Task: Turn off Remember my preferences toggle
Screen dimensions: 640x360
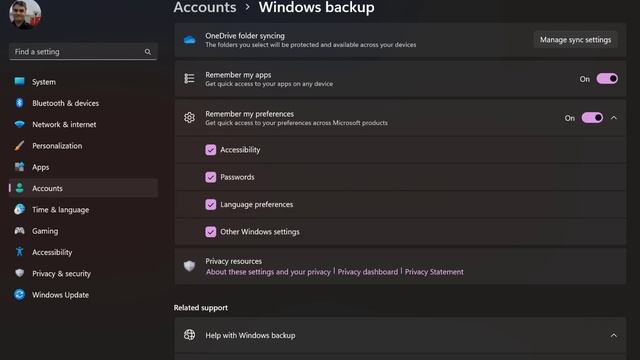Action: [592, 118]
